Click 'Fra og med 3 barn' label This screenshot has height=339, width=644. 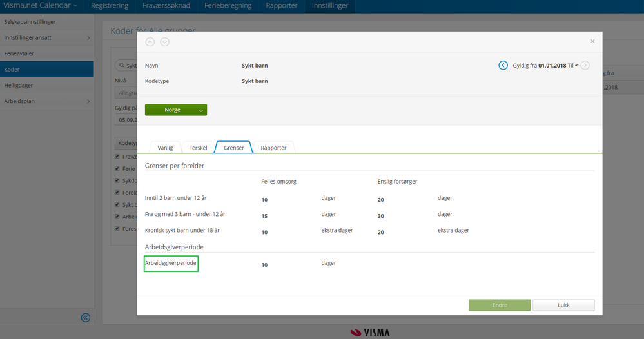tap(185, 214)
